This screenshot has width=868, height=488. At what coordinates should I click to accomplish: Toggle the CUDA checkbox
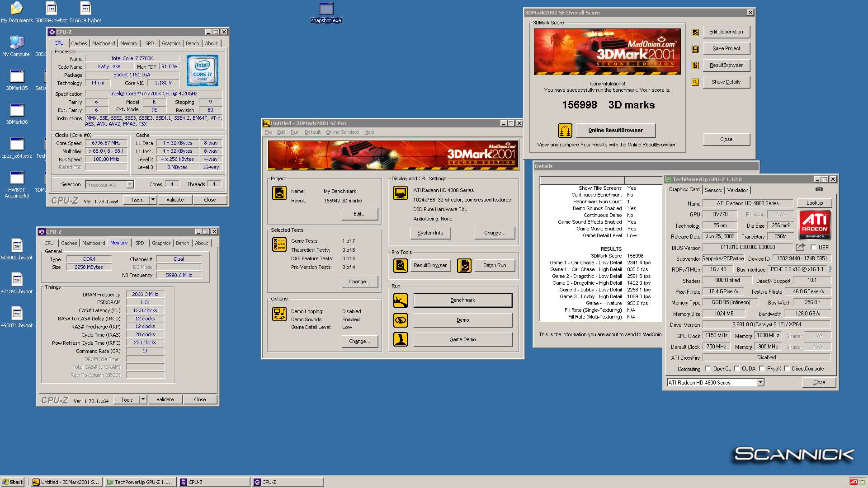pyautogui.click(x=736, y=369)
